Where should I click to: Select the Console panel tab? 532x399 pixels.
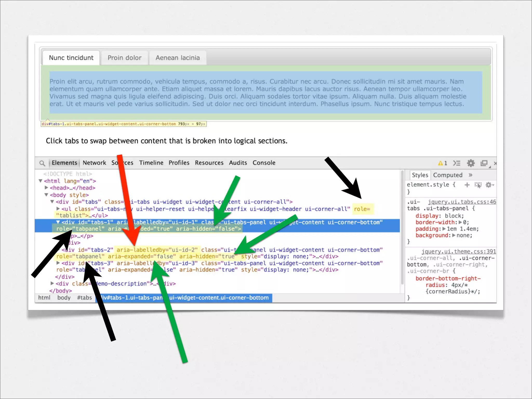tap(264, 163)
